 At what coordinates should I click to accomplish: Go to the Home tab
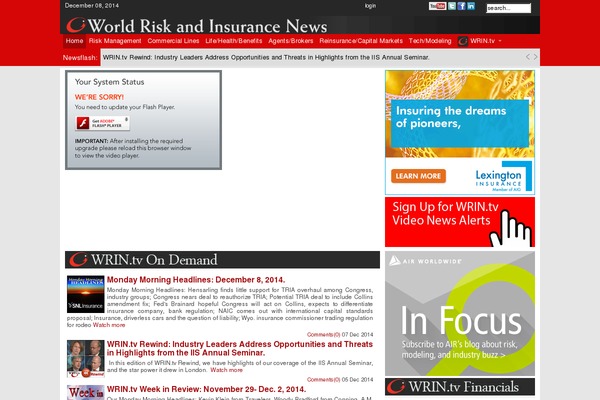[74, 41]
